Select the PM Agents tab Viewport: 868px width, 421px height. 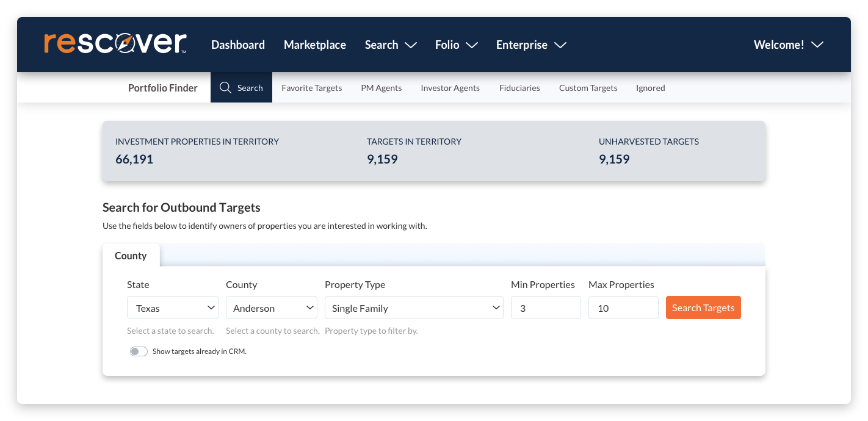381,88
